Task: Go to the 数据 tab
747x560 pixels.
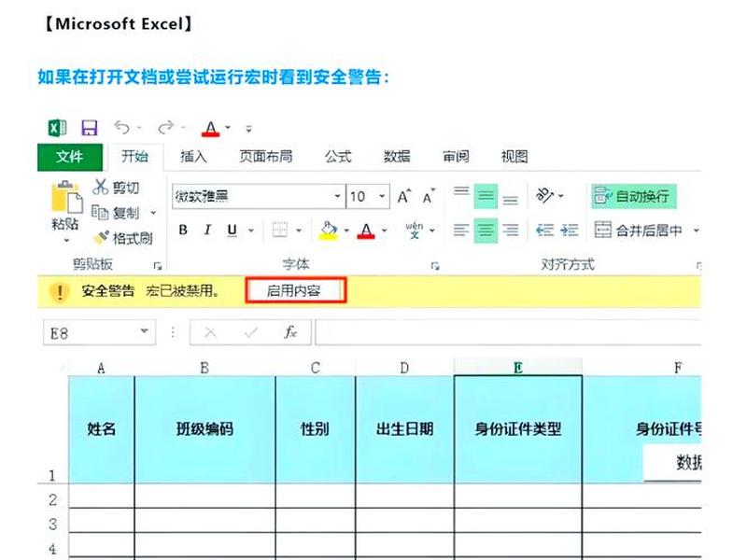Action: pyautogui.click(x=397, y=156)
